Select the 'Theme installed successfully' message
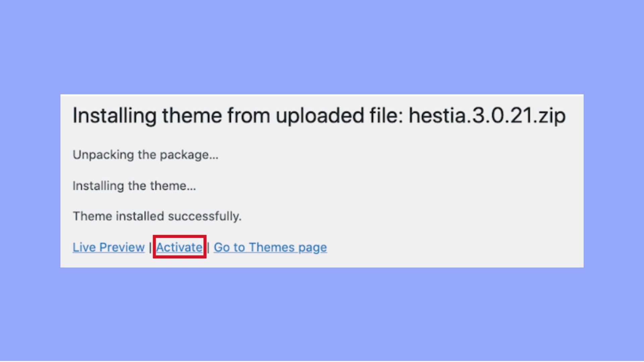Image resolution: width=644 pixels, height=362 pixels. click(x=157, y=216)
